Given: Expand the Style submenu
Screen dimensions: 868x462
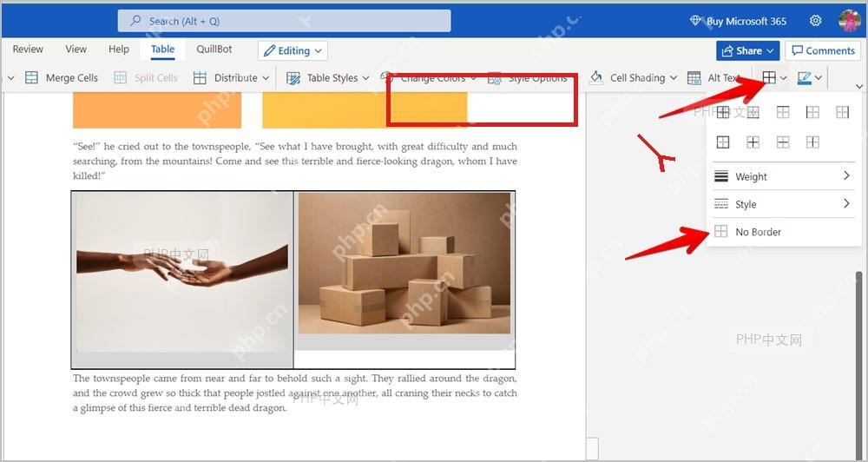Looking at the screenshot, I should pos(783,204).
